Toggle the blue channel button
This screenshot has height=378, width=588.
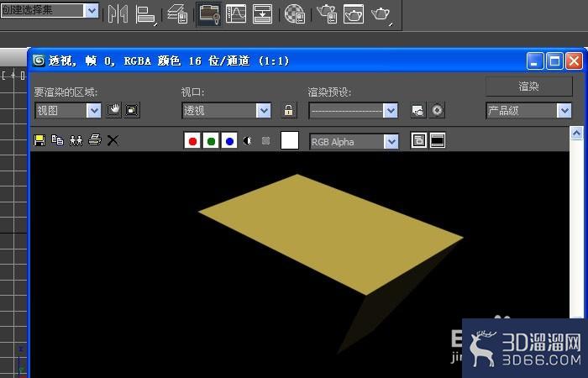tap(229, 140)
